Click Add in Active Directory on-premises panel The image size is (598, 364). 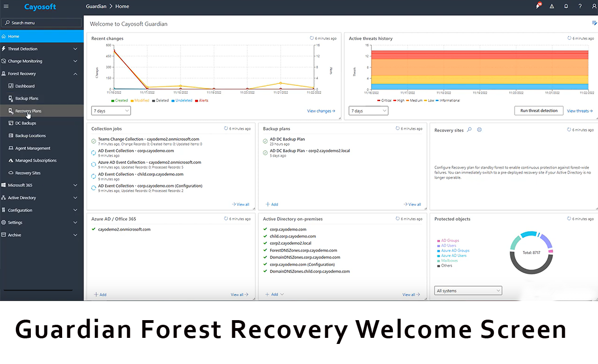(x=275, y=294)
